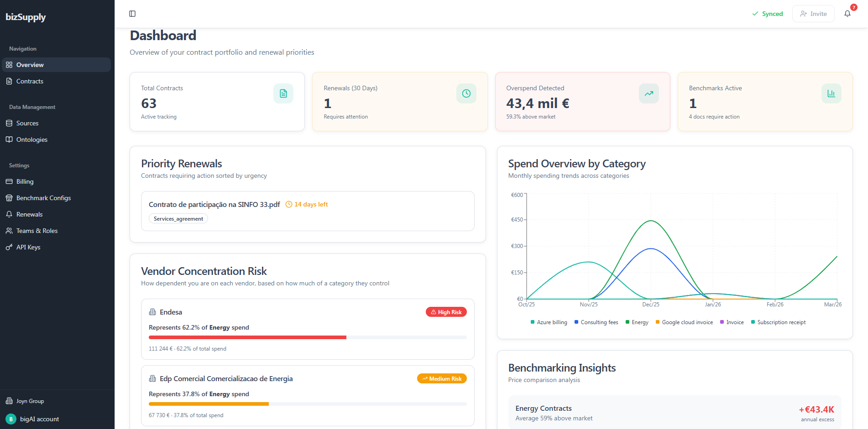Open Contracts in the navigation
Image resolution: width=868 pixels, height=429 pixels.
30,81
